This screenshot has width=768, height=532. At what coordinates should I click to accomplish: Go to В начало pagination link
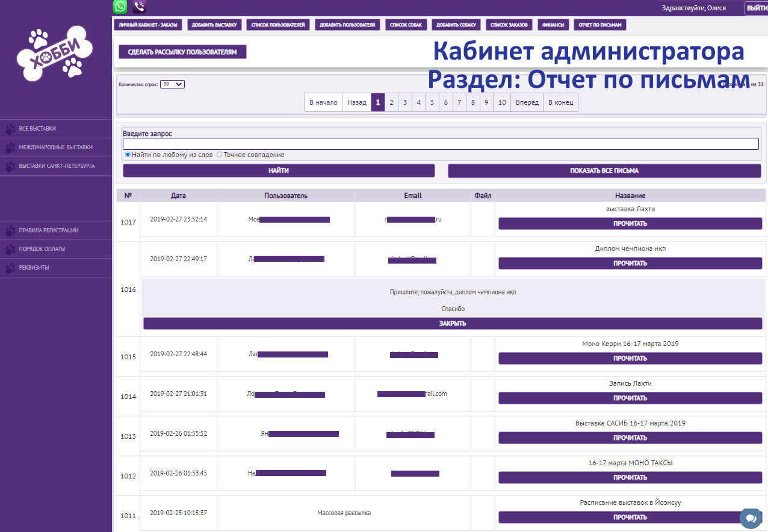(x=323, y=102)
